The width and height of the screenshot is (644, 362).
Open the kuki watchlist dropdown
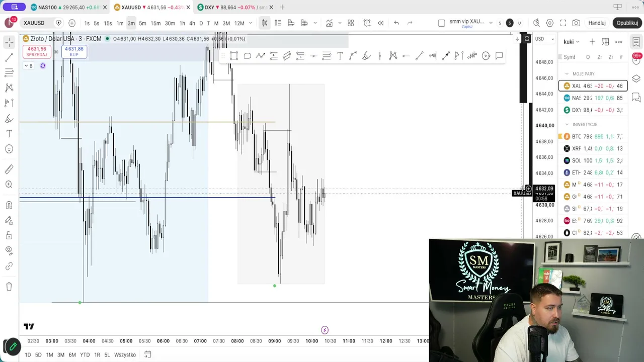coord(572,42)
